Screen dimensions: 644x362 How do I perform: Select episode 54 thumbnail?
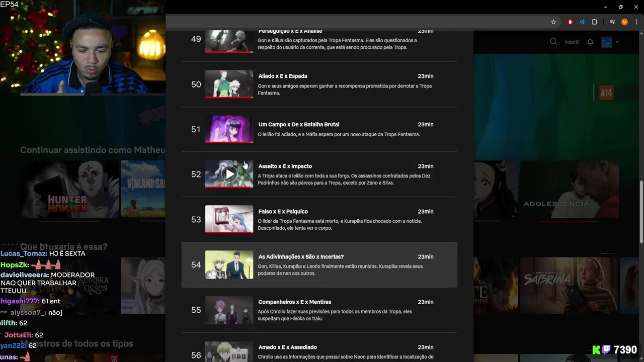tap(229, 264)
